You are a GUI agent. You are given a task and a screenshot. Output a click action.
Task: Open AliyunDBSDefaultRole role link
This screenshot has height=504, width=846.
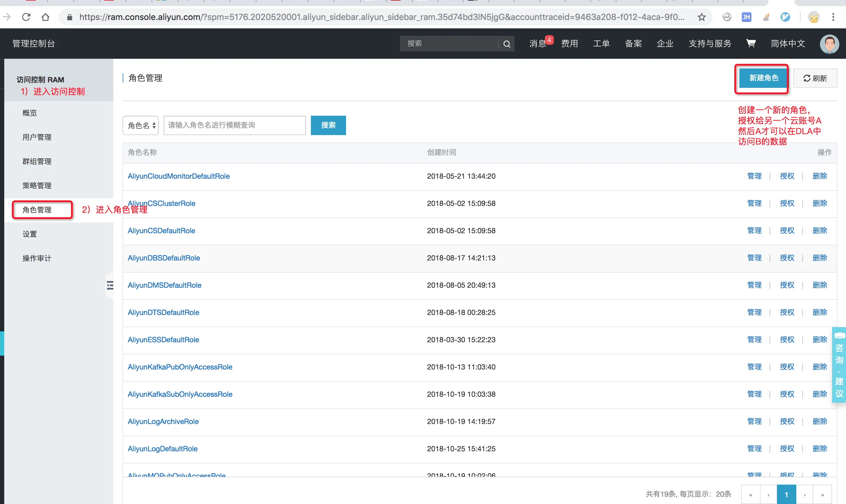click(x=164, y=258)
